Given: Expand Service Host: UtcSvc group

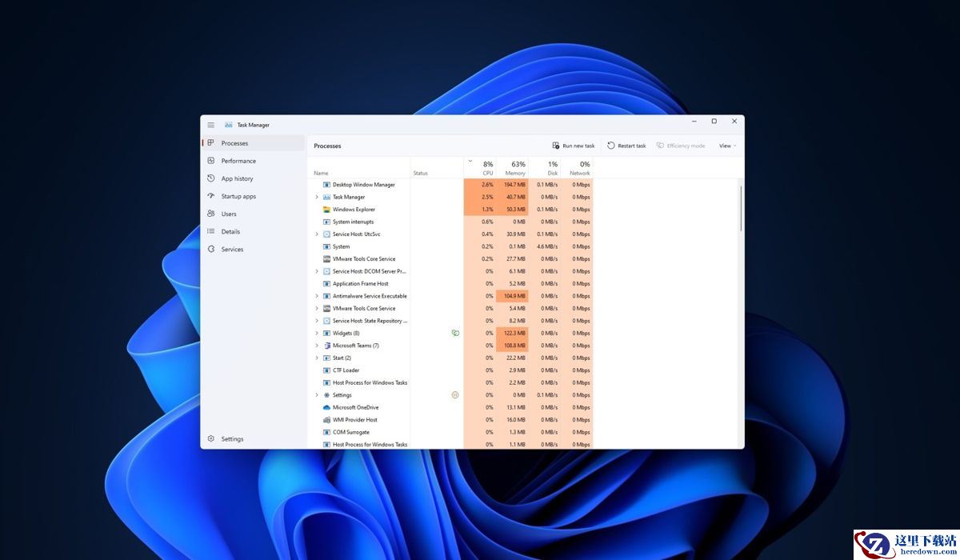Looking at the screenshot, I should tap(317, 234).
